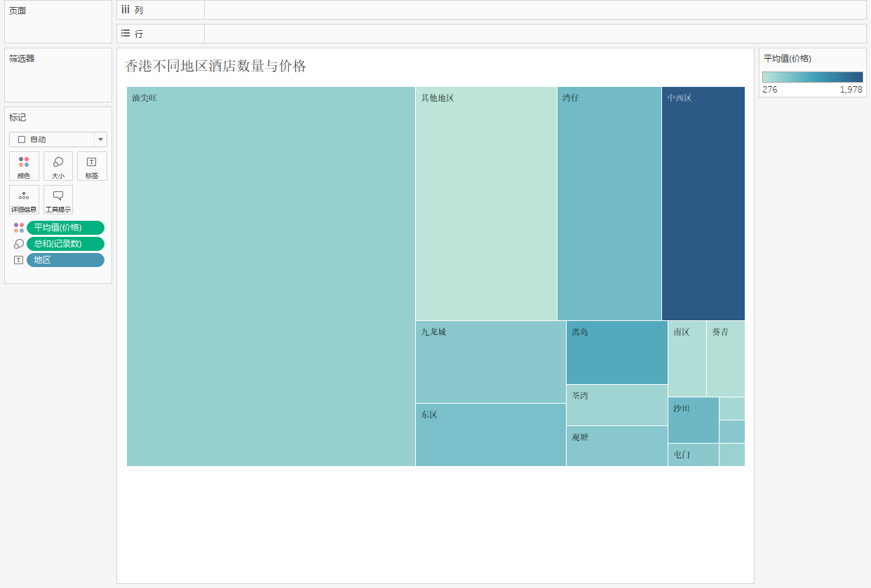Click size icon beside 总和(记录数) pill
This screenshot has width=871, height=588.
point(19,244)
